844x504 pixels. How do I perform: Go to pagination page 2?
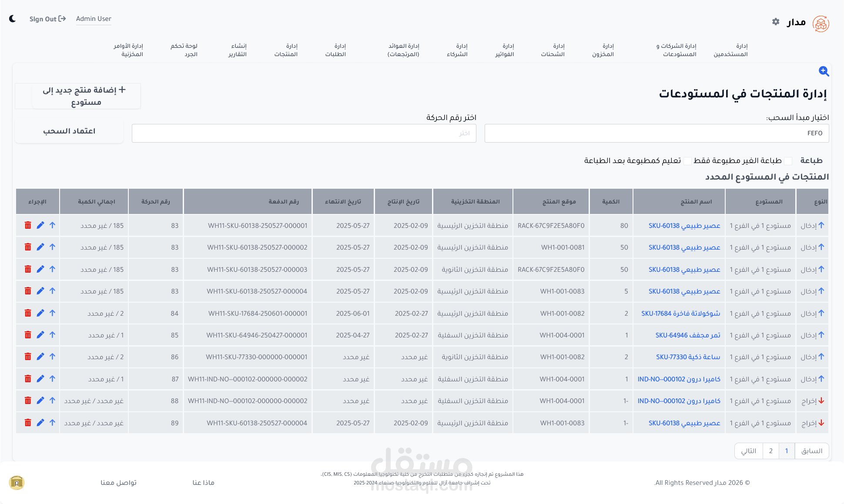tap(770, 451)
